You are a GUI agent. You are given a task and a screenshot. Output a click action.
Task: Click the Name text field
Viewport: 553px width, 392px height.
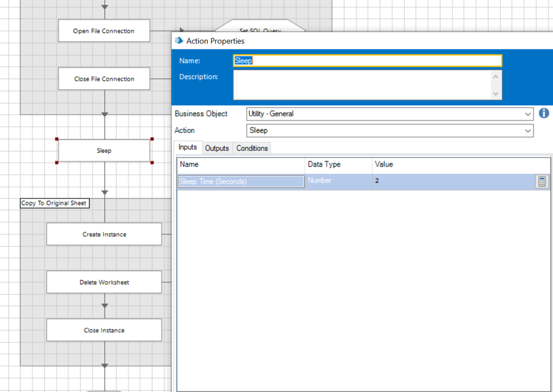click(367, 61)
